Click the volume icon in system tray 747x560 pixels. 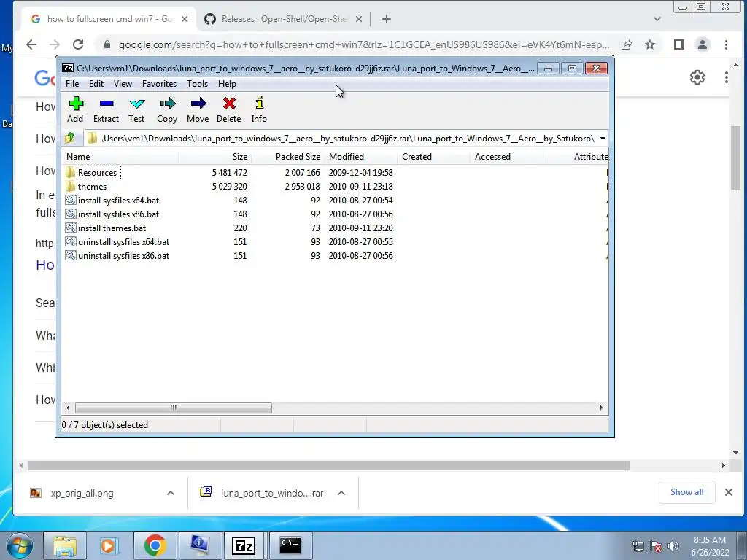673,545
